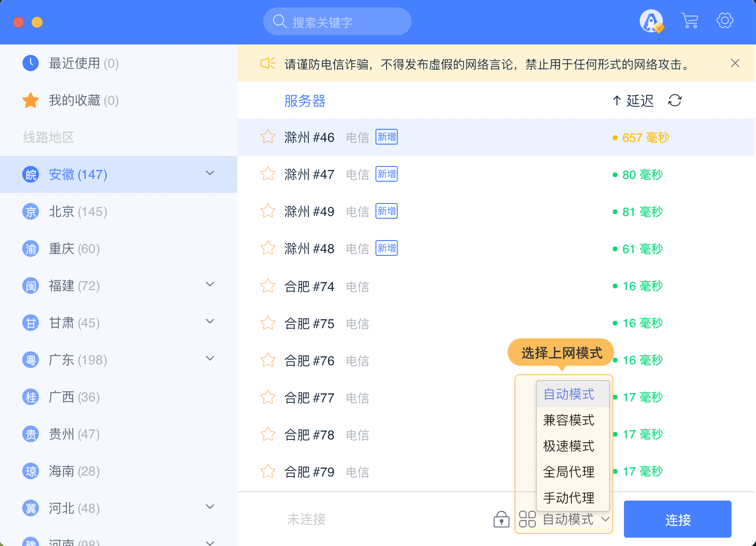Image resolution: width=756 pixels, height=546 pixels.
Task: Dismiss the yellow fraud warning banner
Action: (735, 63)
